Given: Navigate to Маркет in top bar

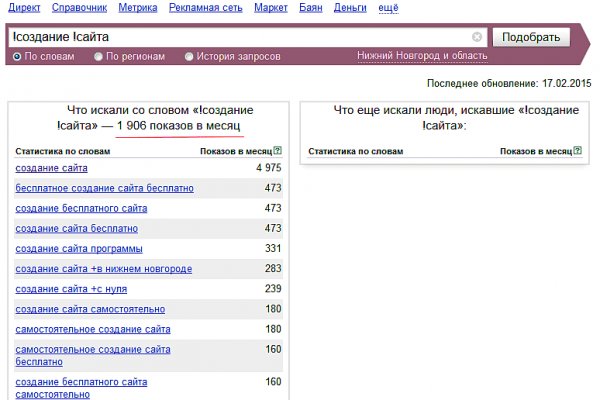Looking at the screenshot, I should (x=270, y=8).
